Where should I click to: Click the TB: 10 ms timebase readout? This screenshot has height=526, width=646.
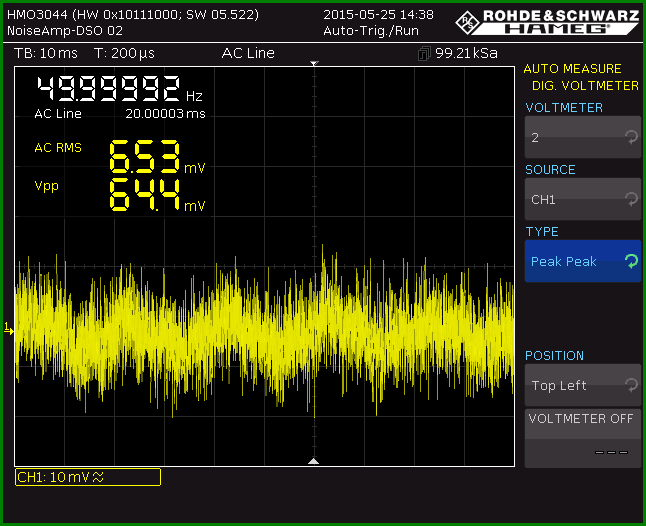click(x=46, y=53)
